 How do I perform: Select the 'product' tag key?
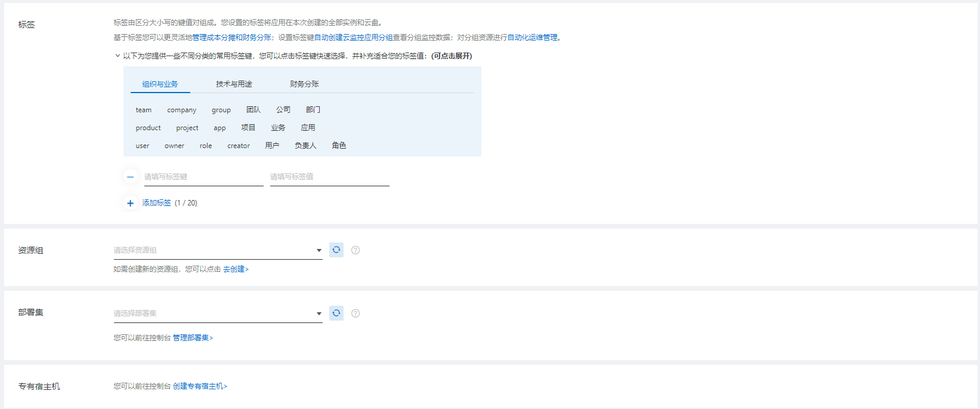[x=148, y=128]
